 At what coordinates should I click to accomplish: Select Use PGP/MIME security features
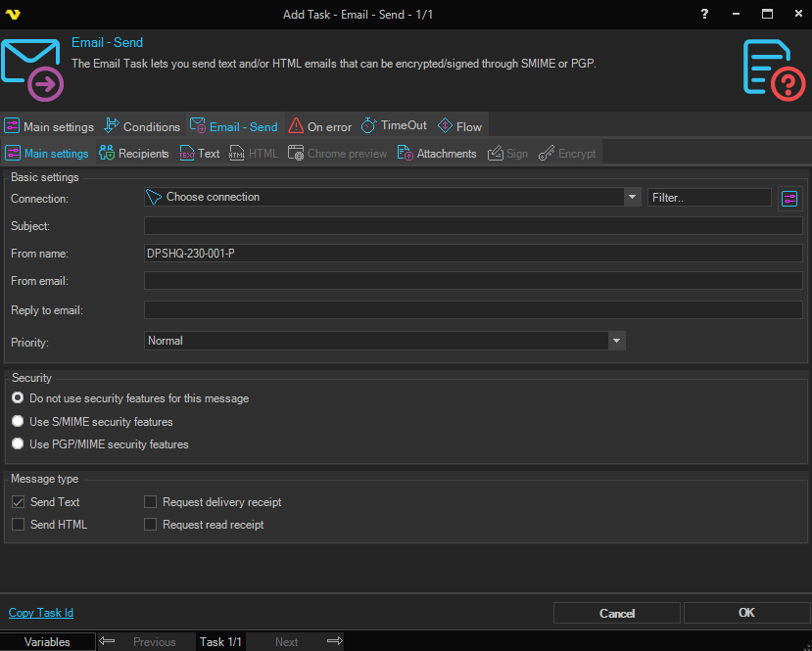[x=17, y=444]
